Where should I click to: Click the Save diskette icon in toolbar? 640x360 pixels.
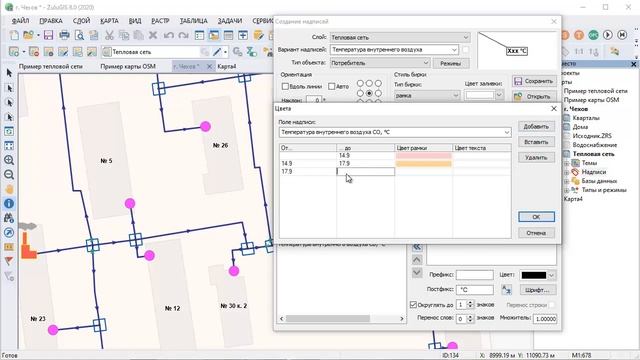(x=48, y=35)
